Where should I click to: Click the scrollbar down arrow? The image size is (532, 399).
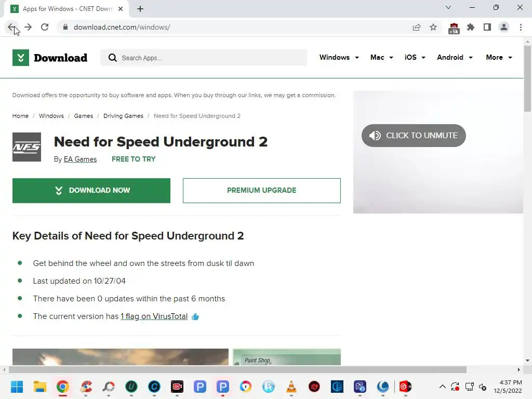tap(527, 361)
